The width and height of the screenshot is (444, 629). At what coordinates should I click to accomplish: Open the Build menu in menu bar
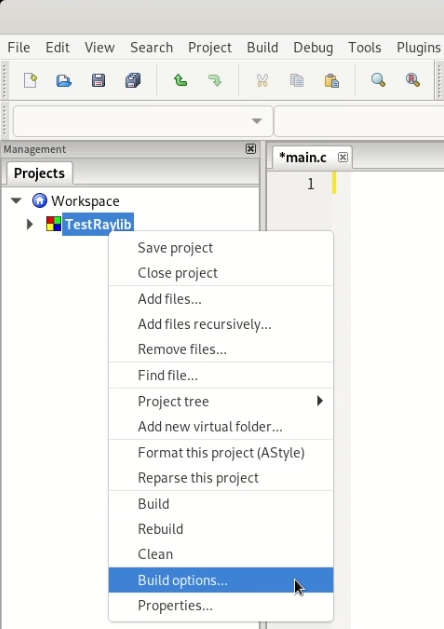coord(262,47)
